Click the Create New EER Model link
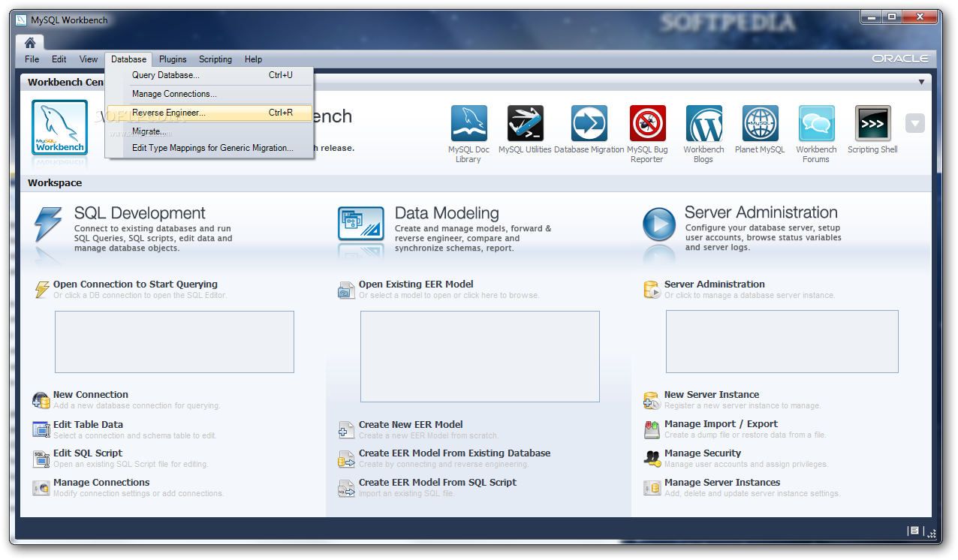958x560 pixels. pos(411,425)
